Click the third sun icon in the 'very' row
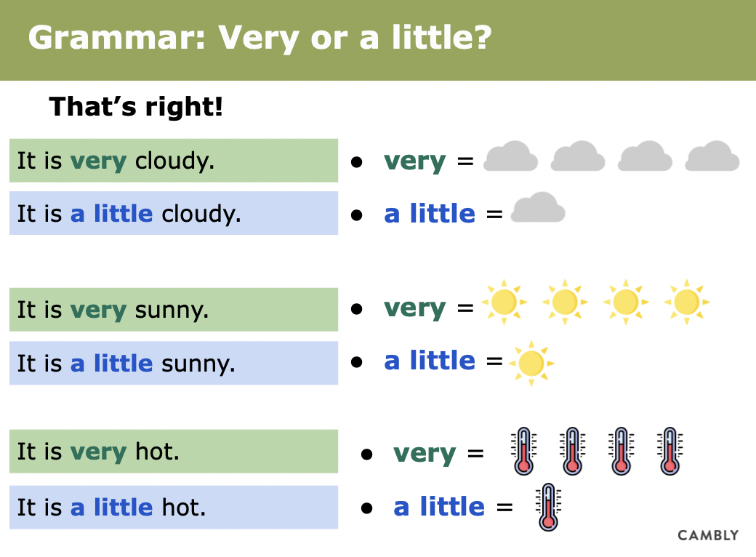This screenshot has height=557, width=756. 626,301
